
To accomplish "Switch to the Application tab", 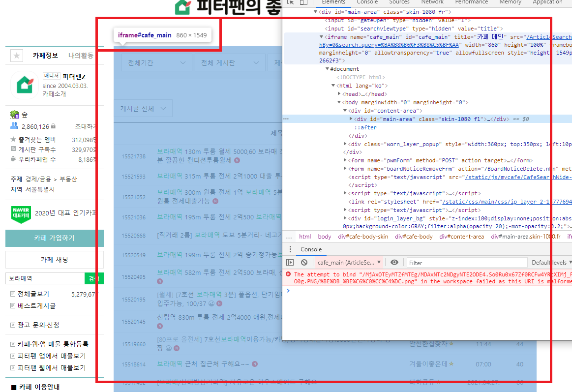I will [x=547, y=2].
